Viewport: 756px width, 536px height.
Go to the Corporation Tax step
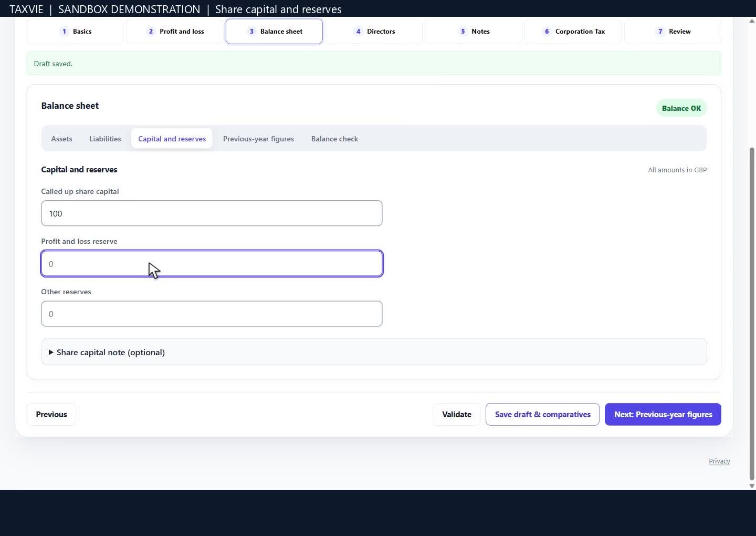573,32
